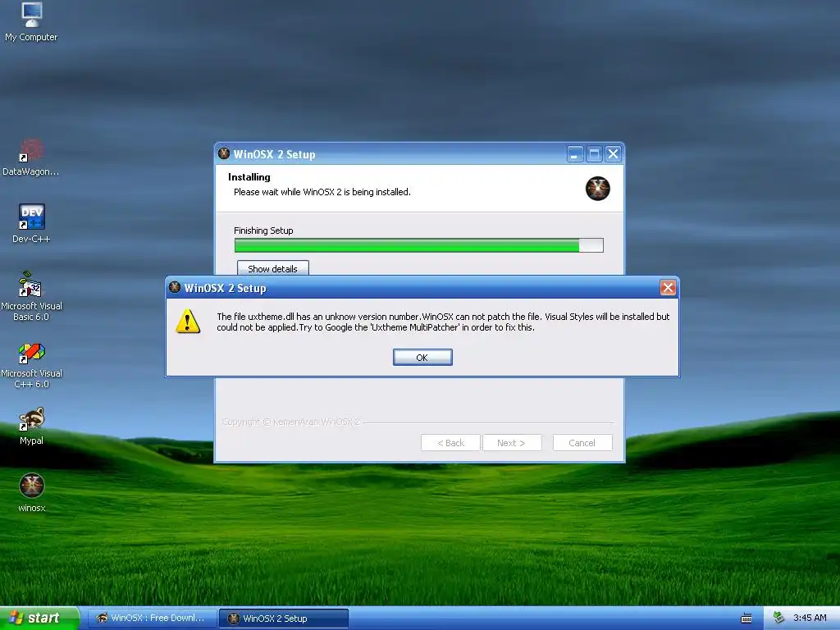Click the Cancel button in setup
Viewport: 840px width, 630px height.
(x=582, y=443)
